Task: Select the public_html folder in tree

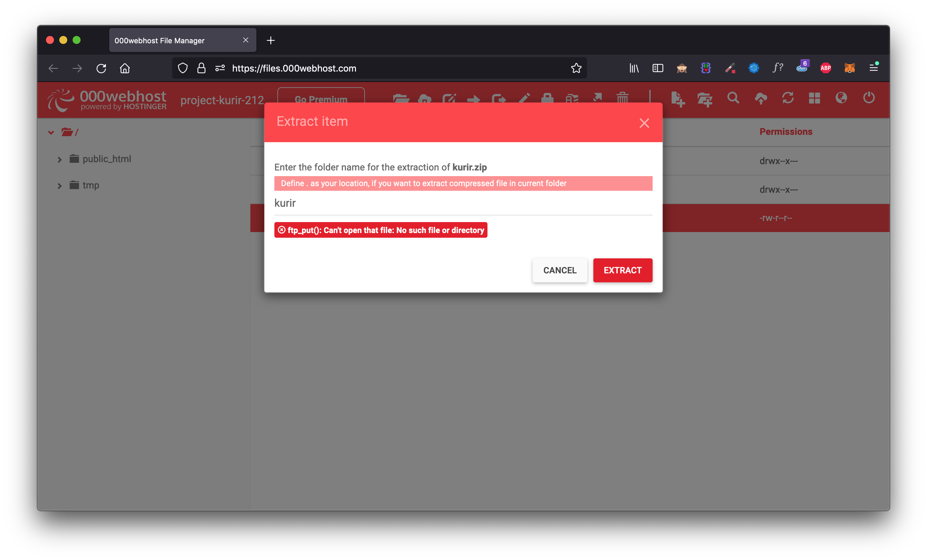Action: (x=107, y=159)
